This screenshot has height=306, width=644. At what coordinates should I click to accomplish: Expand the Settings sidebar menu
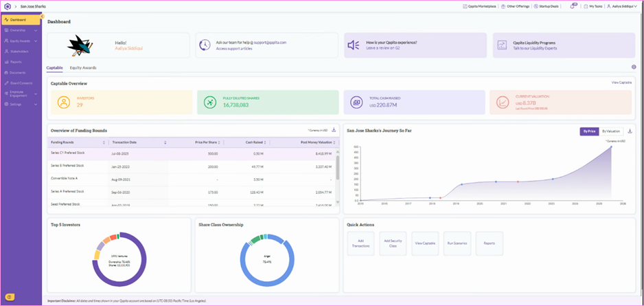tap(21, 105)
